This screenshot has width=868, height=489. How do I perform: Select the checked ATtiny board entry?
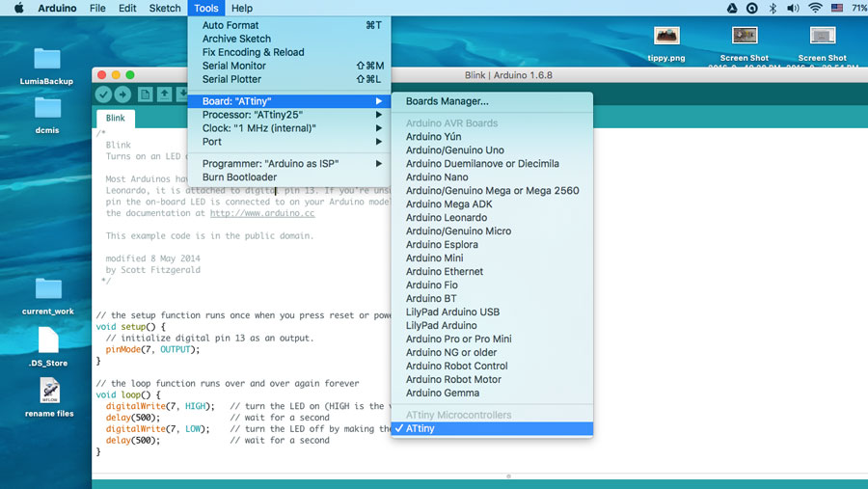click(492, 428)
